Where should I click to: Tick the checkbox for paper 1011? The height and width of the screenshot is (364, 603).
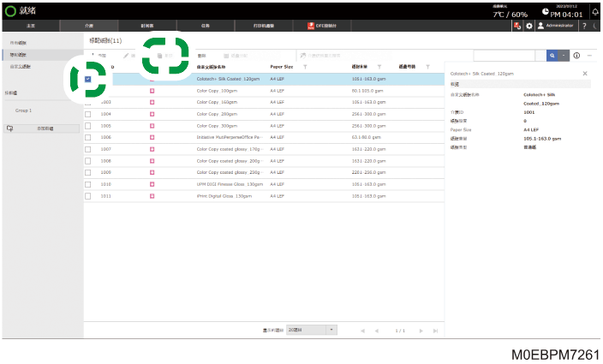tap(87, 196)
